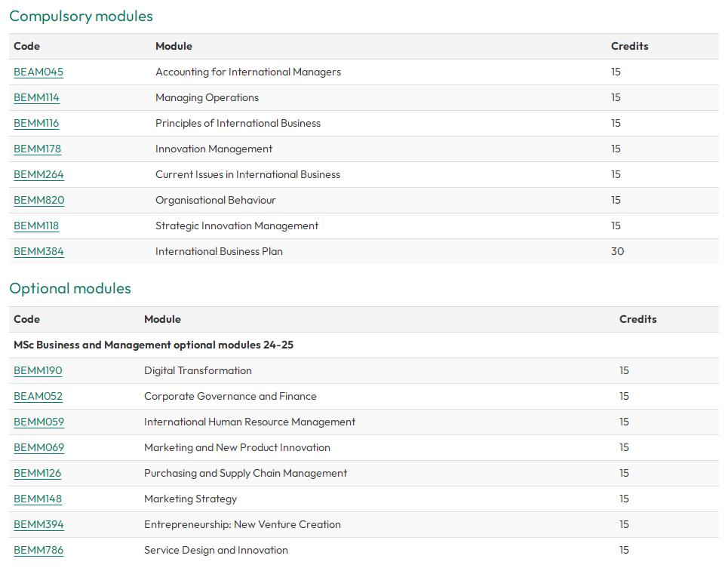Image resolution: width=728 pixels, height=574 pixels.
Task: Follow the BEAM052 code link
Action: (x=38, y=396)
